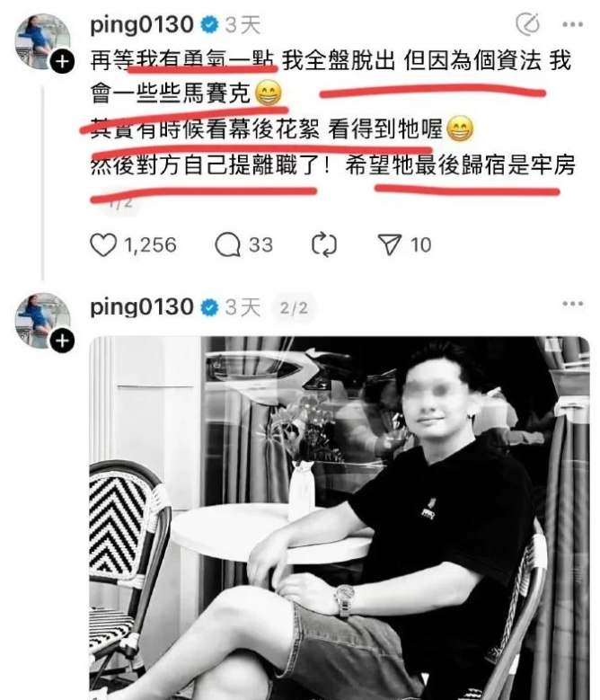This screenshot has height=700, width=600.
Task: Follow ping0130 via first avatar plus badge
Action: tap(62, 61)
